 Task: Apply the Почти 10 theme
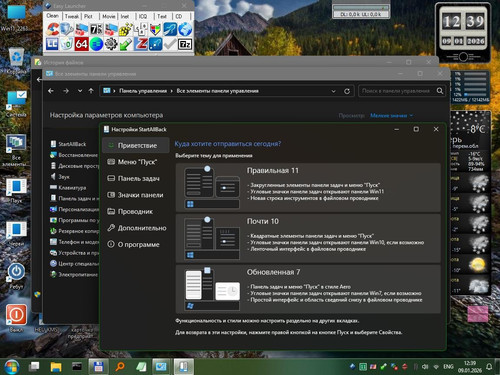tap(308, 239)
